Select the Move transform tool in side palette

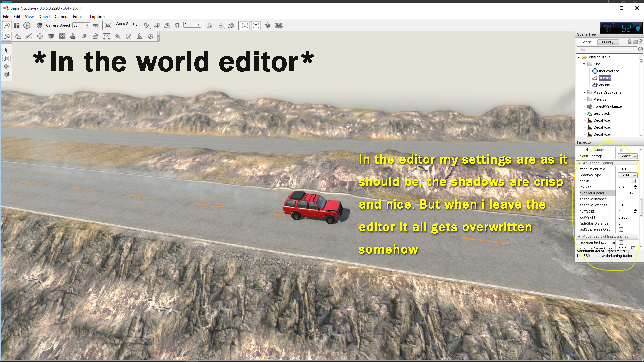(6, 58)
